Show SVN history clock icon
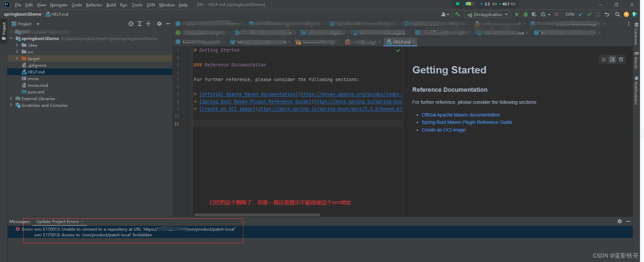This screenshot has height=262, width=644. click(598, 14)
